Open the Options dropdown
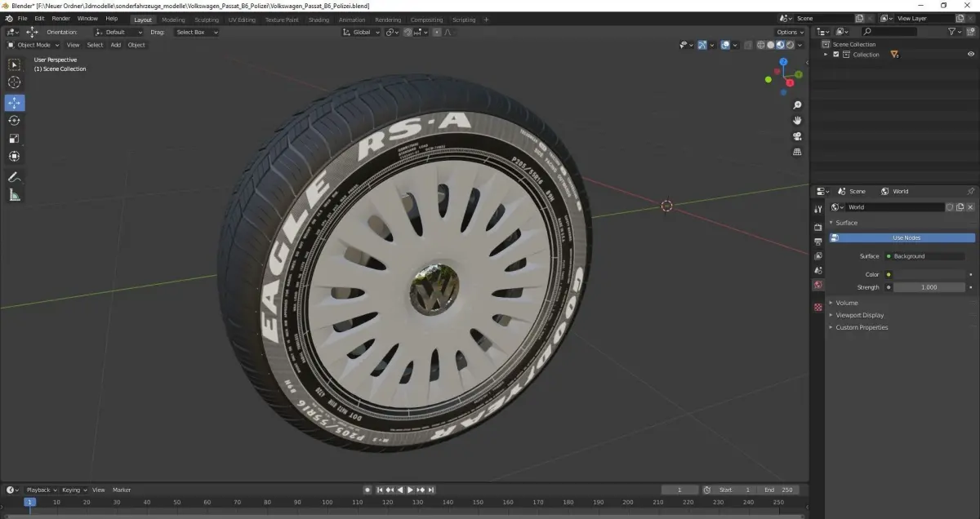Viewport: 980px width, 519px height. coord(790,32)
